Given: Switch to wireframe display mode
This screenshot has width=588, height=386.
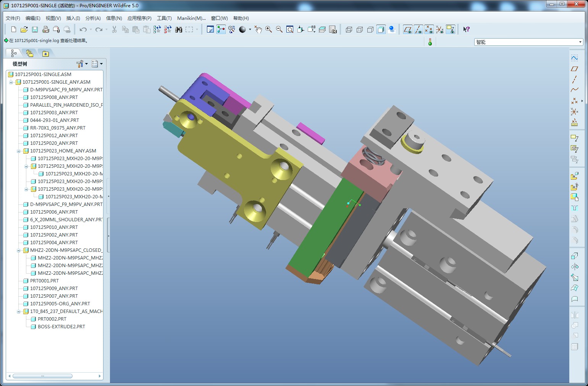Looking at the screenshot, I should pos(349,29).
